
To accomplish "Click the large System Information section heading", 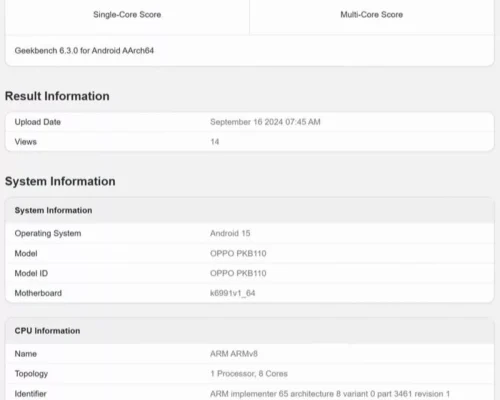I will pyautogui.click(x=60, y=181).
